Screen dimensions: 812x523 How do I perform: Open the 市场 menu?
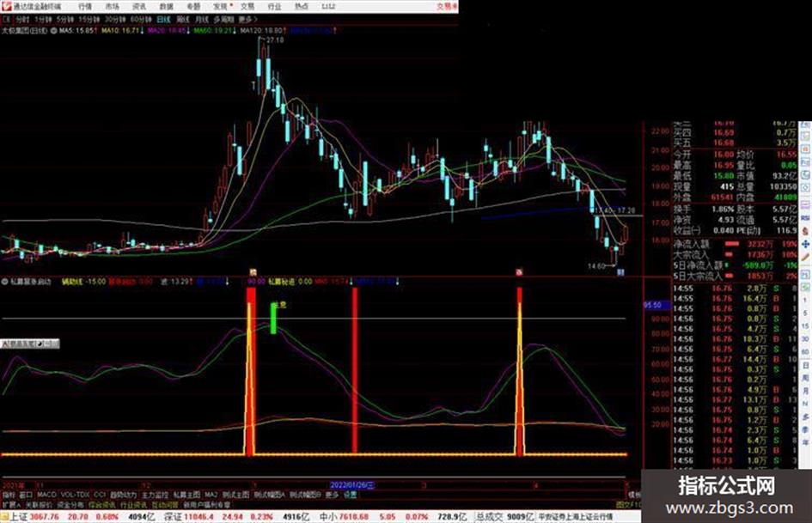pyautogui.click(x=112, y=6)
